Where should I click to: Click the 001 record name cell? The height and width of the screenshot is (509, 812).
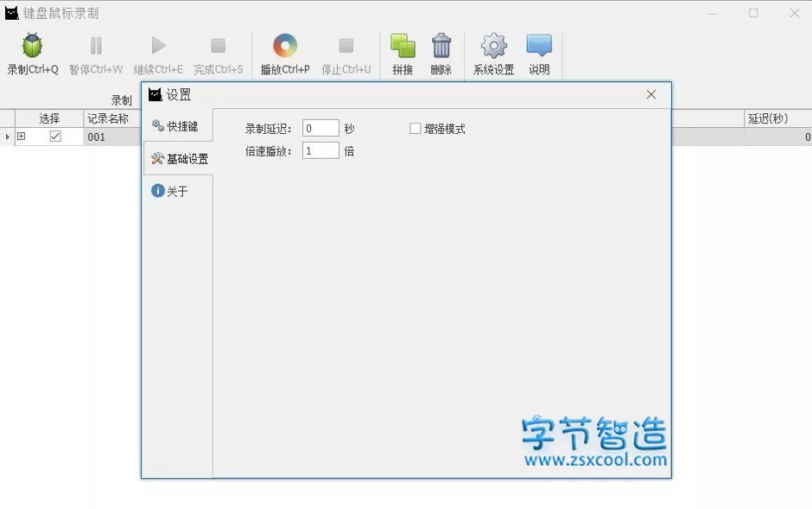pos(111,137)
